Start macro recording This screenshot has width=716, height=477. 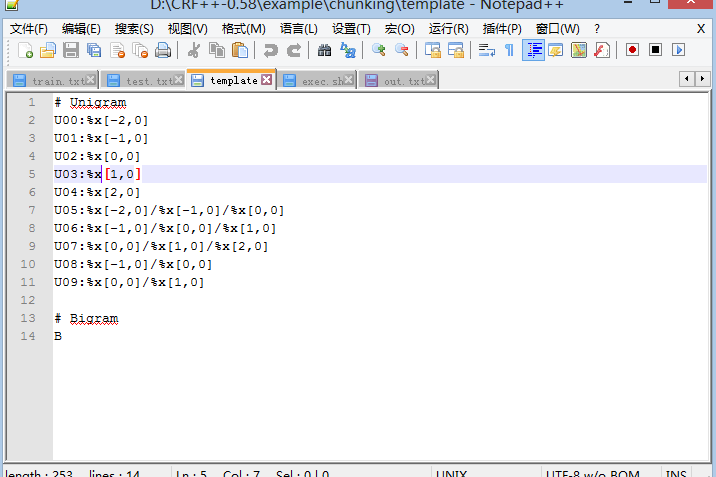pos(632,50)
